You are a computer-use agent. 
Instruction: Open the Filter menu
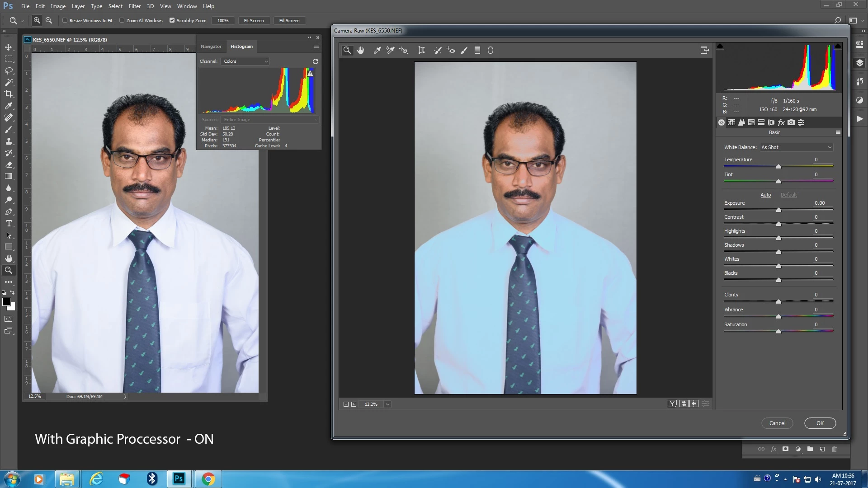coord(134,6)
